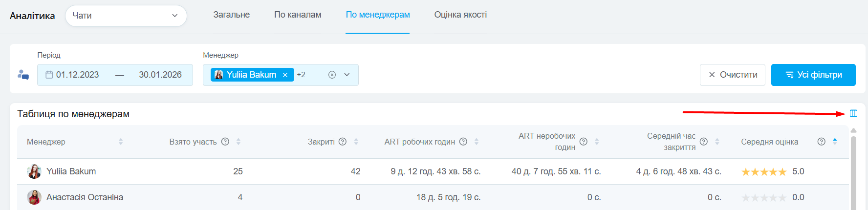Click help icon next to Закриті

click(x=343, y=142)
